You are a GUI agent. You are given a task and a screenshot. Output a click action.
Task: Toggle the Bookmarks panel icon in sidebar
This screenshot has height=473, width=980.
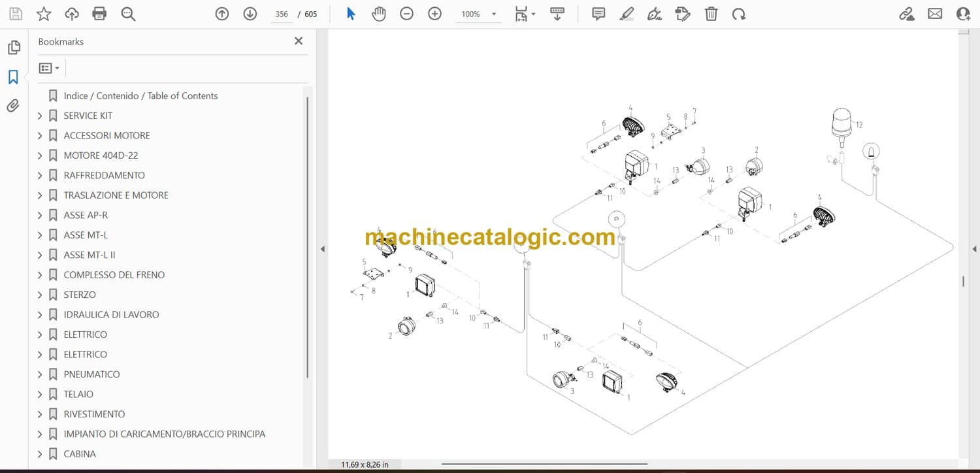13,77
